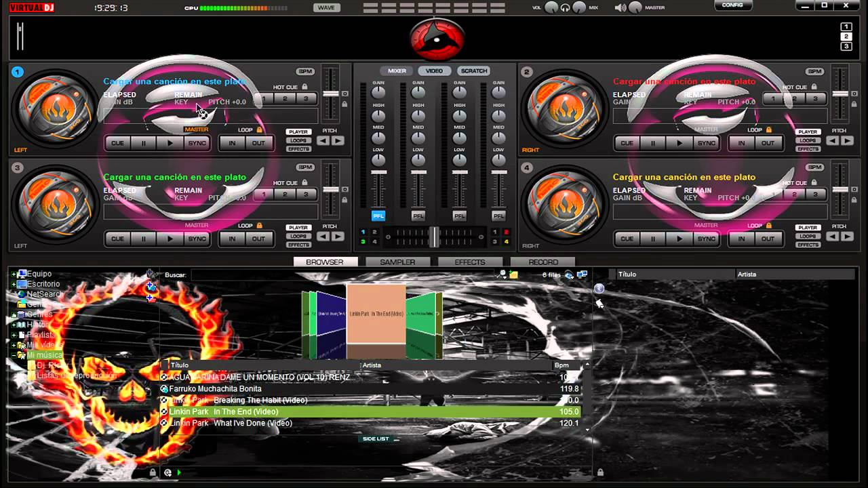Open the BROWSER tab
The width and height of the screenshot is (868, 488).
pyautogui.click(x=325, y=262)
